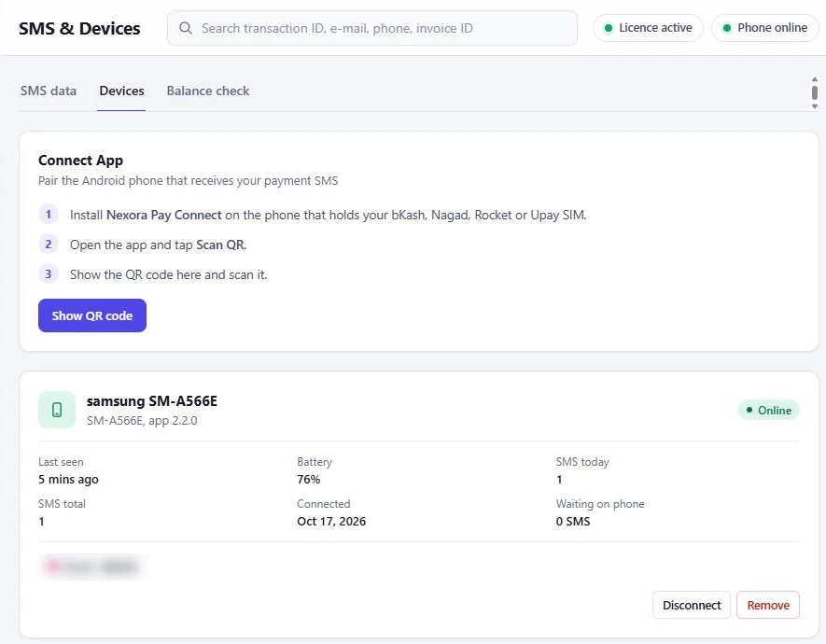This screenshot has height=644, width=826.
Task: Click the green Licence active status dot
Action: click(x=608, y=28)
